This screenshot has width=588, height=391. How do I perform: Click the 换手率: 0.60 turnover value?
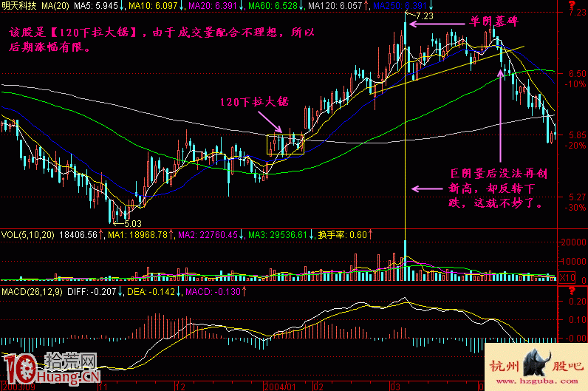[x=343, y=235]
